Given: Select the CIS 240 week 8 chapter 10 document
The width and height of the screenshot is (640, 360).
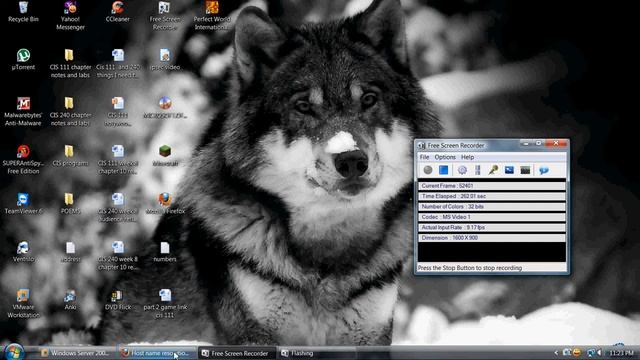Looking at the screenshot, I should (x=118, y=256).
